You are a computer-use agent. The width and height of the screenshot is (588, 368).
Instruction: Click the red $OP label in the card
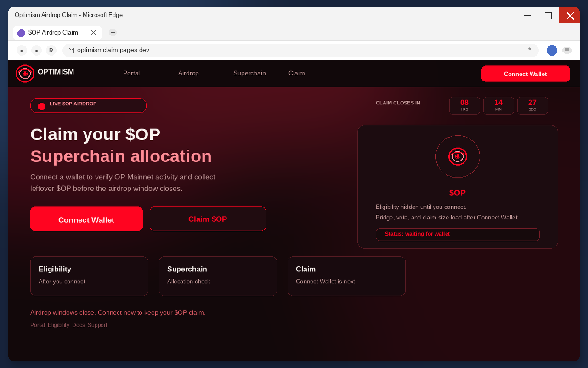(458, 193)
